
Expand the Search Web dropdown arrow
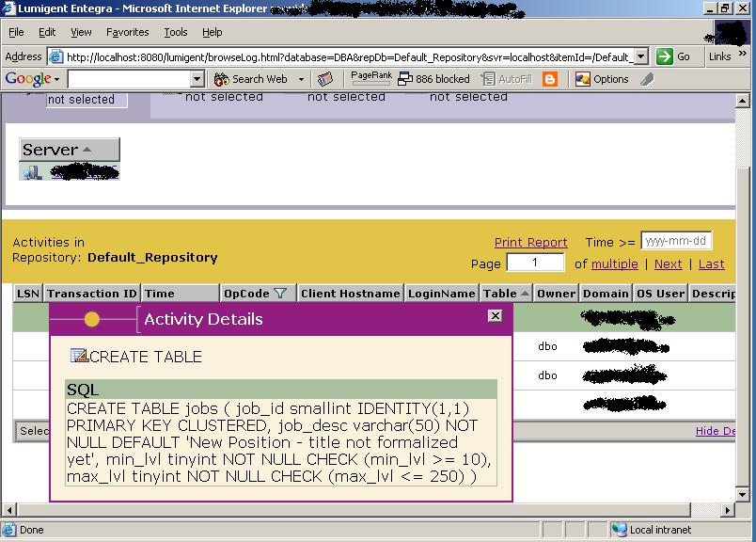pyautogui.click(x=299, y=79)
